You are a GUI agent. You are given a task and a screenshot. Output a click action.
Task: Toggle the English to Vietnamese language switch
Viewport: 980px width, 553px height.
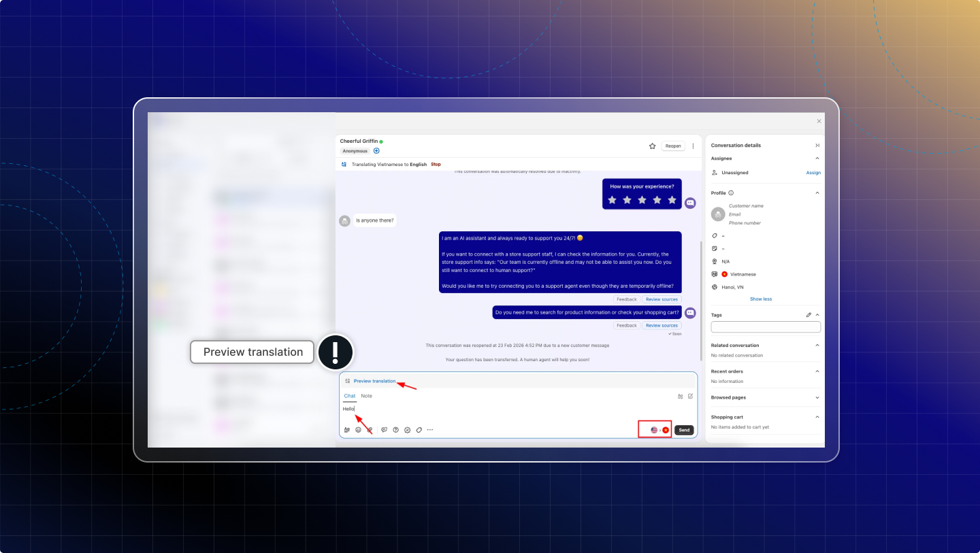click(659, 430)
